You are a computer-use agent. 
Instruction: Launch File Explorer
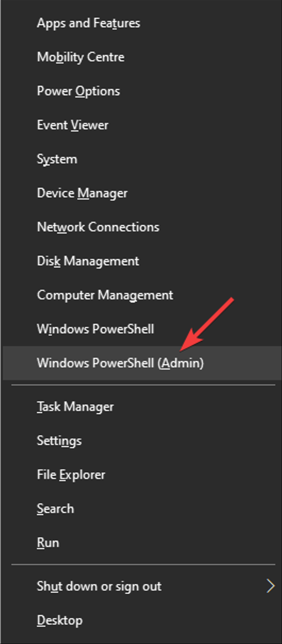pos(71,474)
